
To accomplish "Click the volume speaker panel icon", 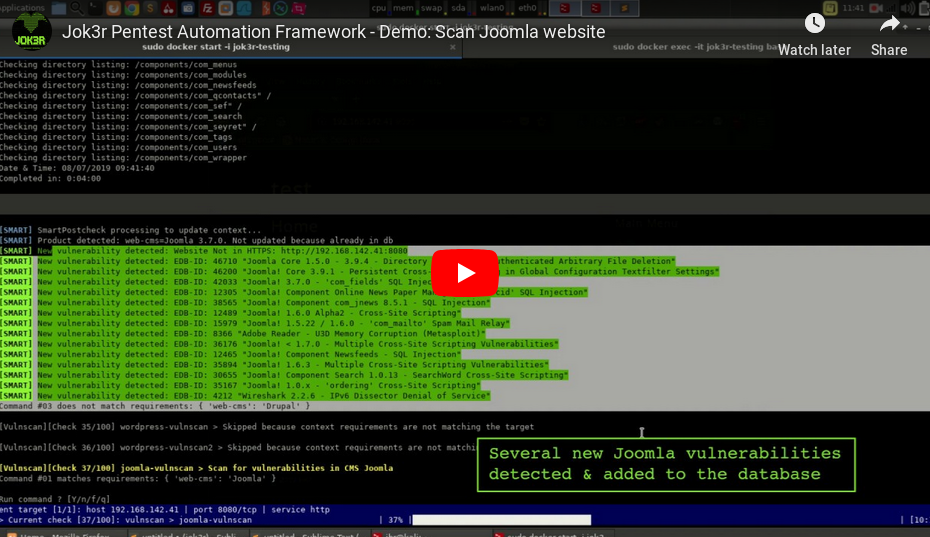I will 907,8.
